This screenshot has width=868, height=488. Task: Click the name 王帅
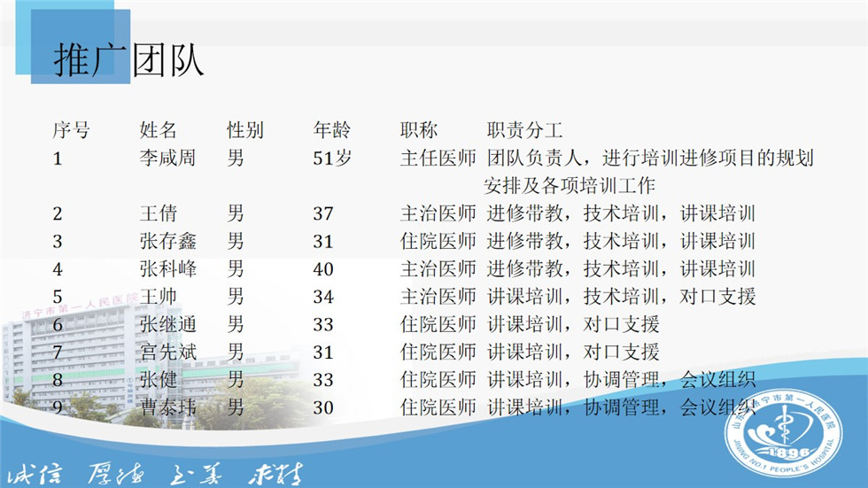(x=159, y=297)
